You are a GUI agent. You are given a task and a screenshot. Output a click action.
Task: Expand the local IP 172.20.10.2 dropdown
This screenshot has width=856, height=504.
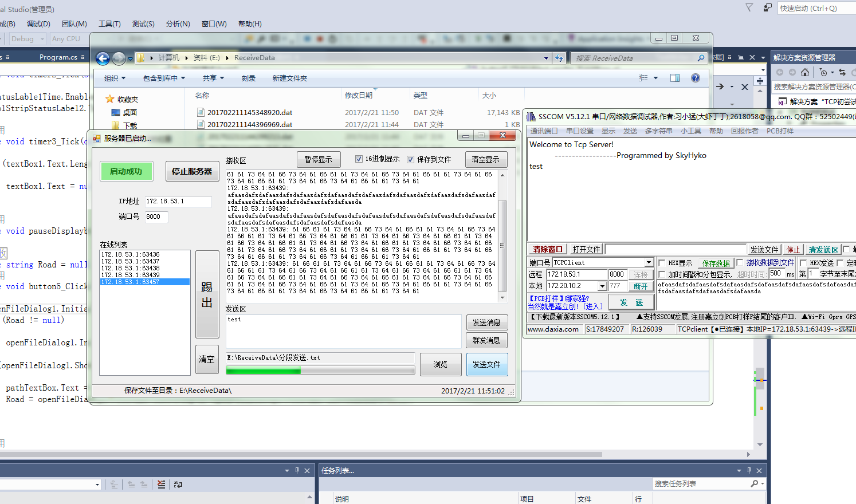tap(602, 286)
